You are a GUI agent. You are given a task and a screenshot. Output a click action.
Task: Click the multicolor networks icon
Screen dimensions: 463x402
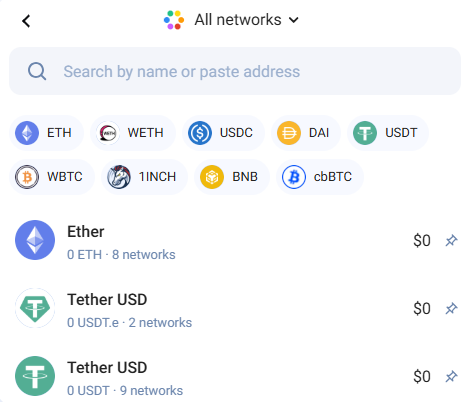point(174,20)
